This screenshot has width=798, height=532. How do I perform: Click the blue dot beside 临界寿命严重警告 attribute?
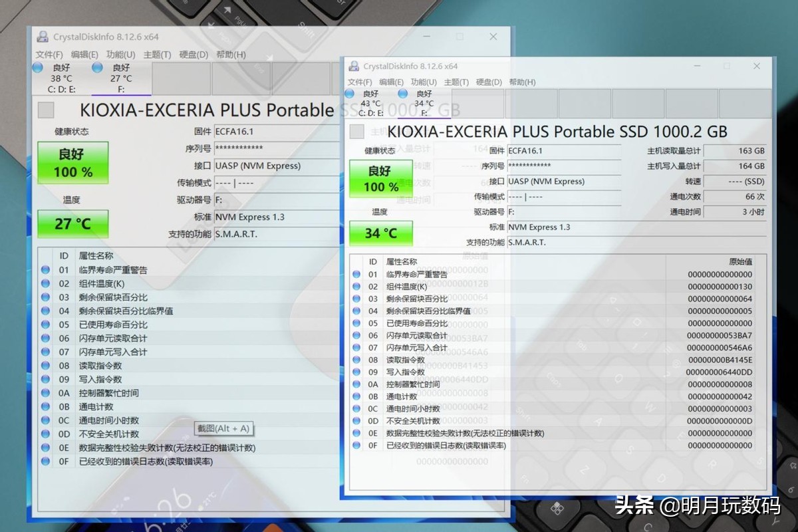click(356, 274)
